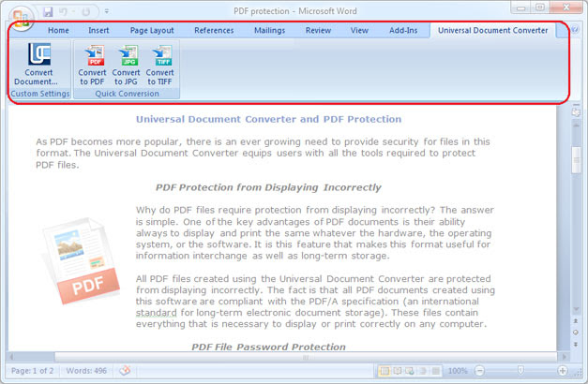Screen dimensions: 588x384
Task: Switch to Full Screen Reading view
Action: click(397, 371)
